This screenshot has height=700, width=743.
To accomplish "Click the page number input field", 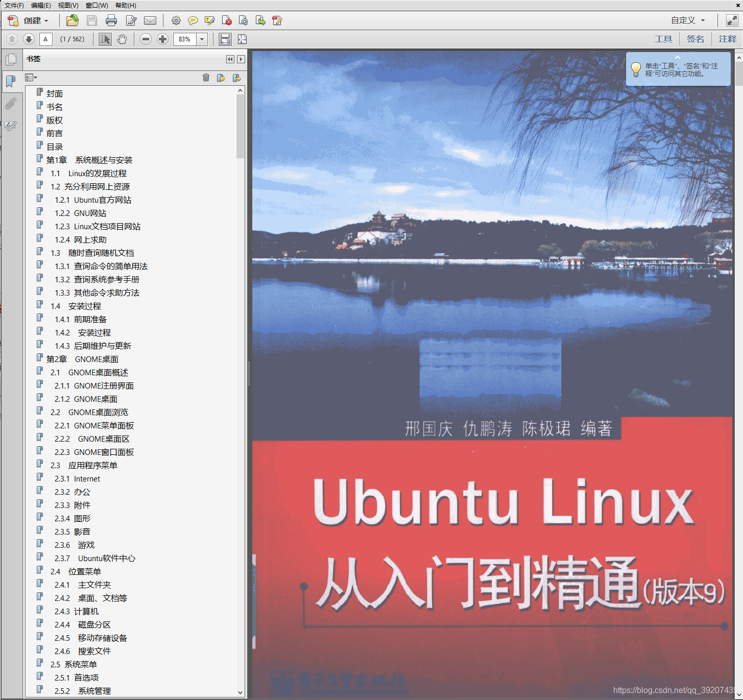I will [45, 39].
